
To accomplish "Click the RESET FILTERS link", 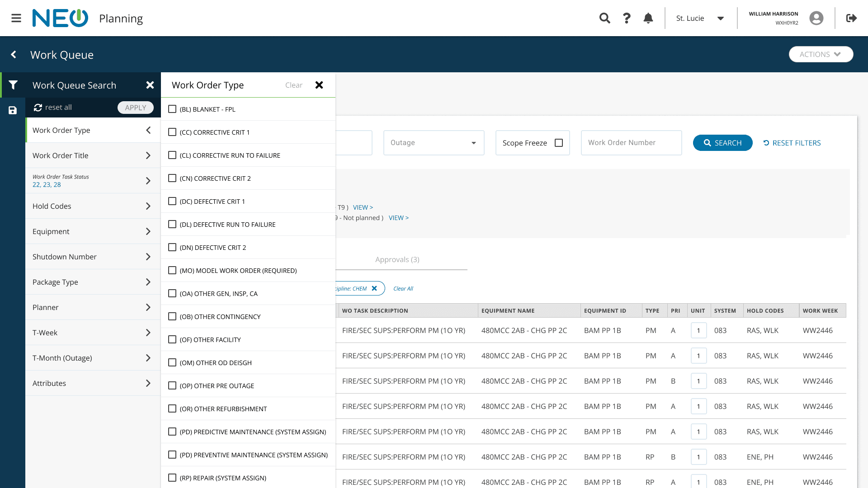I will coord(792,143).
